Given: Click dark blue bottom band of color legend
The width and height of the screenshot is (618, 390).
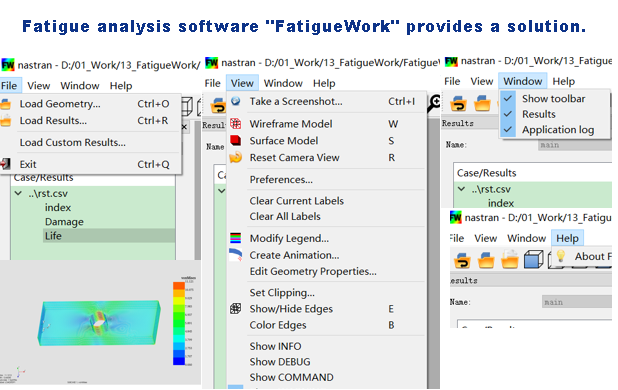Looking at the screenshot, I should click(179, 361).
